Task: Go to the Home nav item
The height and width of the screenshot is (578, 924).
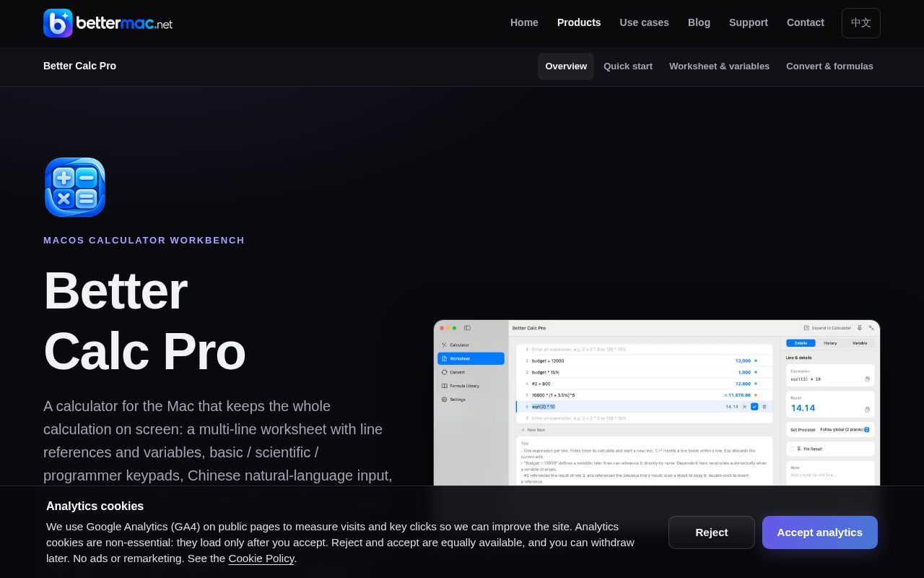Action: [524, 22]
